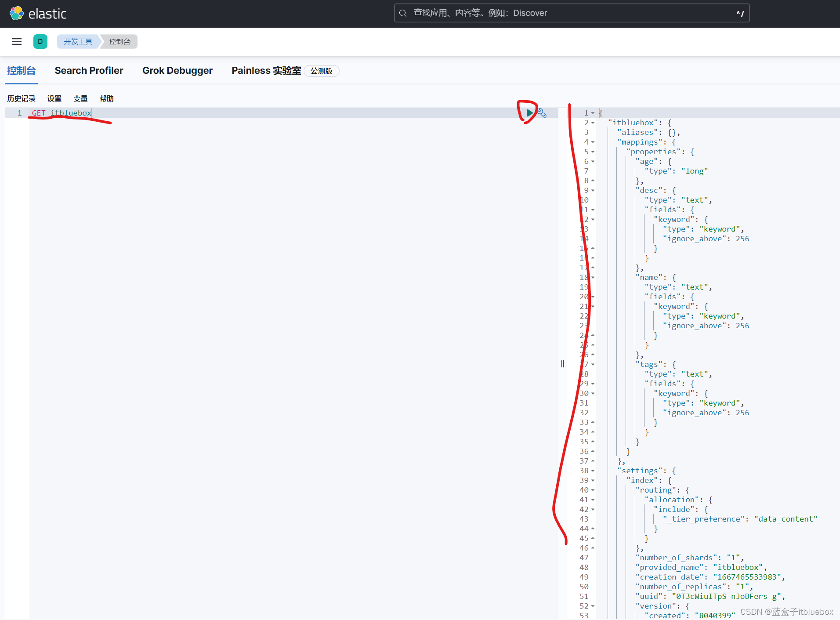Open the Grok Debugger tab

[x=177, y=71]
